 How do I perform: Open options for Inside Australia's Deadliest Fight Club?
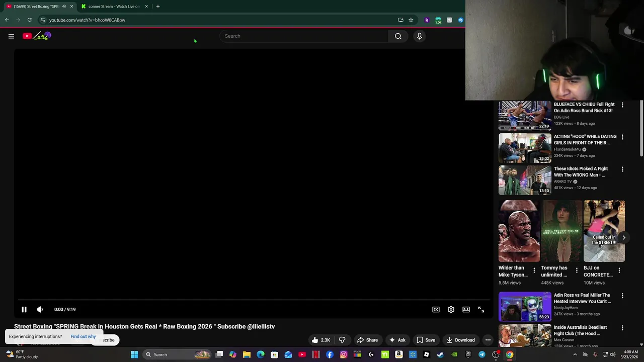coord(622,328)
